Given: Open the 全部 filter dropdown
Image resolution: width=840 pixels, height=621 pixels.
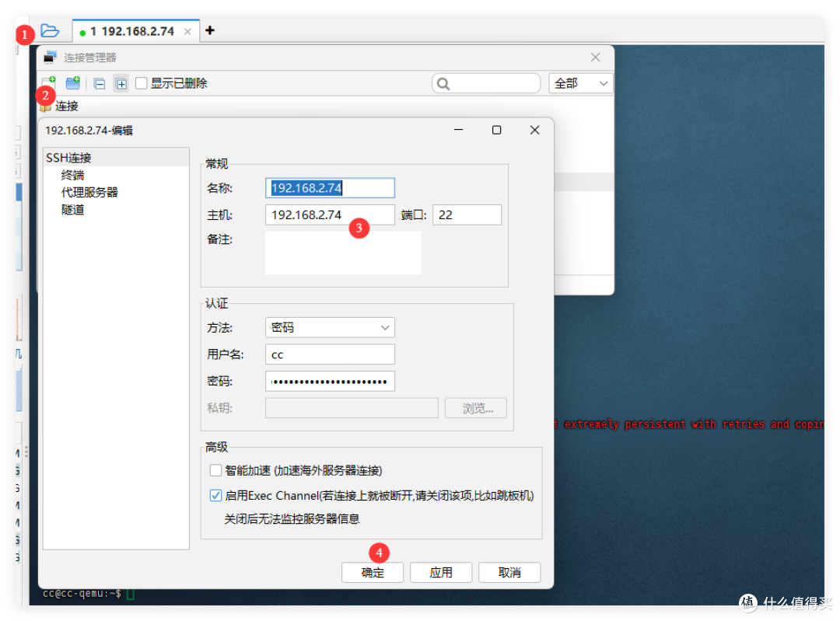Looking at the screenshot, I should [x=581, y=83].
